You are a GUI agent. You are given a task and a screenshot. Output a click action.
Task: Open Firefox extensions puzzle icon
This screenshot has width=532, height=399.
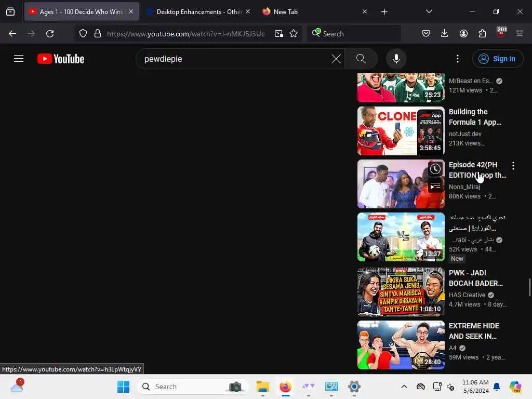coord(482,34)
